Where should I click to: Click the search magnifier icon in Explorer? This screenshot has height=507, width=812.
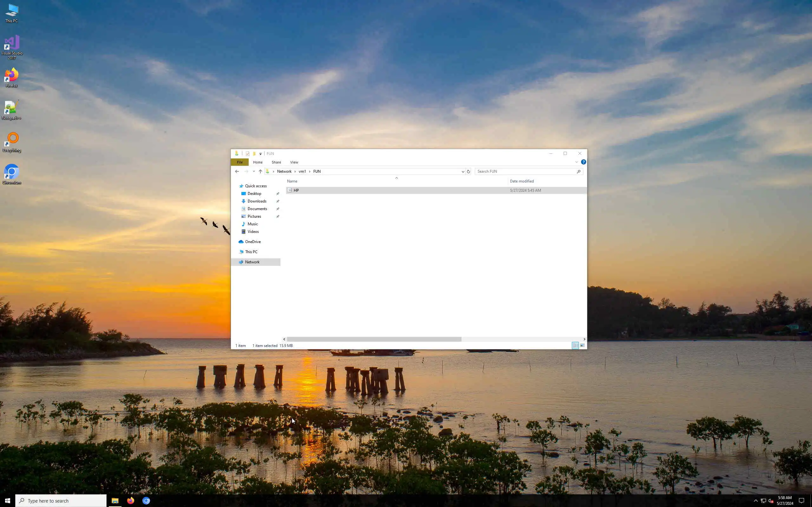pos(579,171)
